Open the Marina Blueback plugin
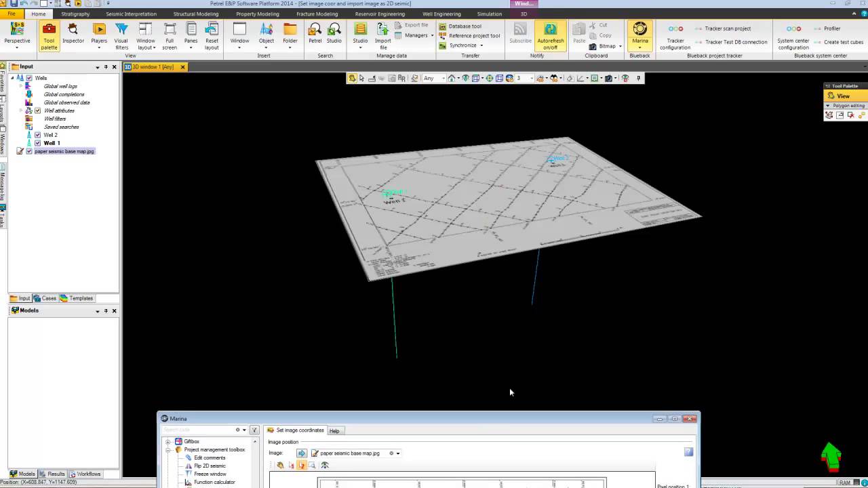 point(640,37)
